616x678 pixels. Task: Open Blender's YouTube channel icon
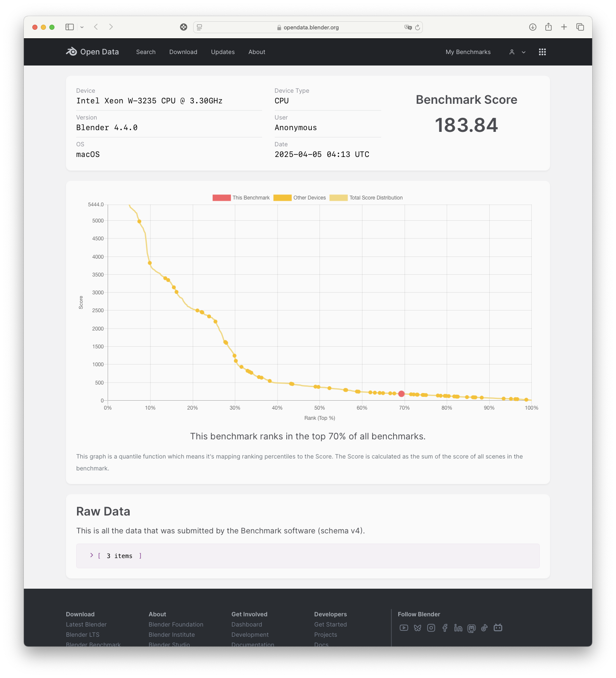tap(404, 628)
